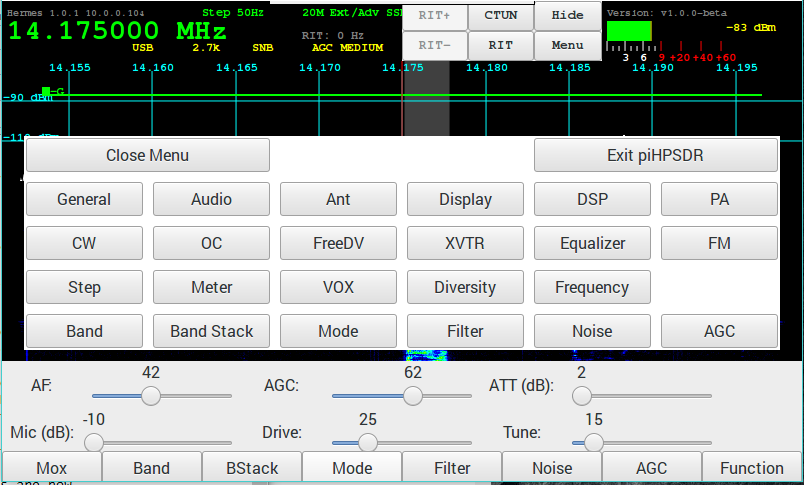Click the Mic (dB) slider handle

pyautogui.click(x=94, y=442)
